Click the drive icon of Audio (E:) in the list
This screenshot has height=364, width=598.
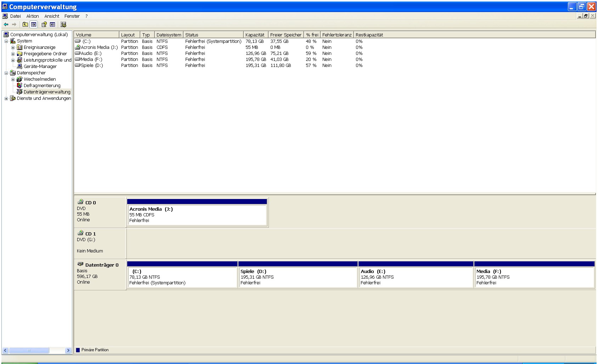78,53
